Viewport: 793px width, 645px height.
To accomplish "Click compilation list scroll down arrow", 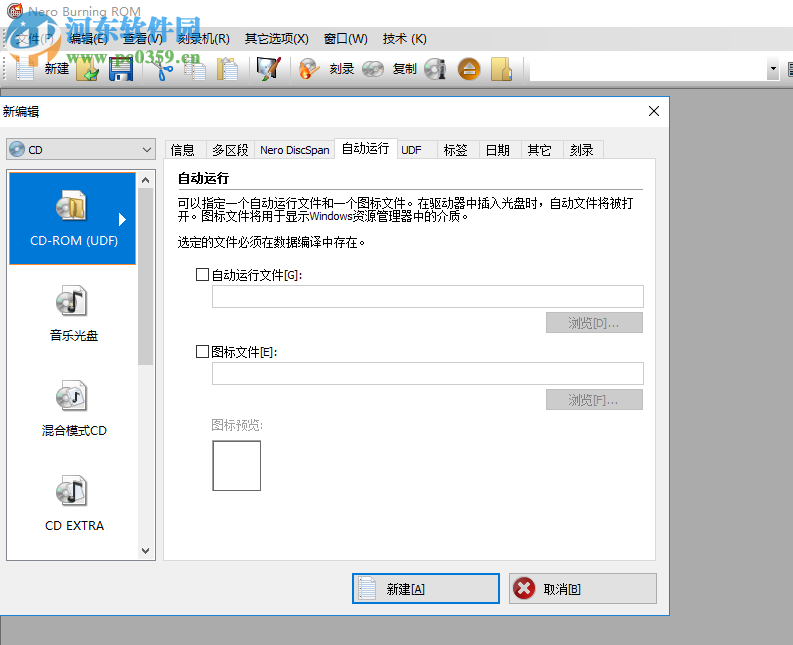I will [146, 550].
